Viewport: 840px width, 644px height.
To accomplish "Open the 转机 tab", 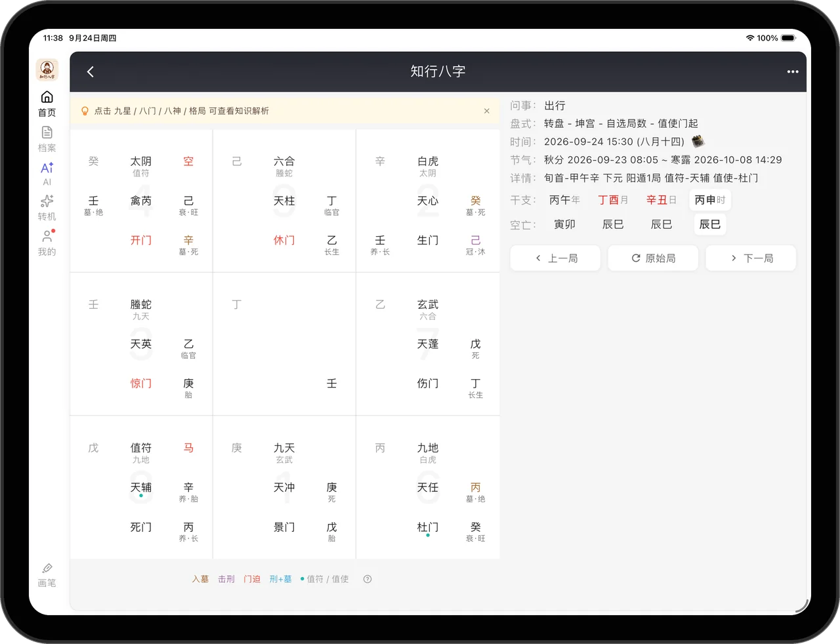I will (47, 208).
